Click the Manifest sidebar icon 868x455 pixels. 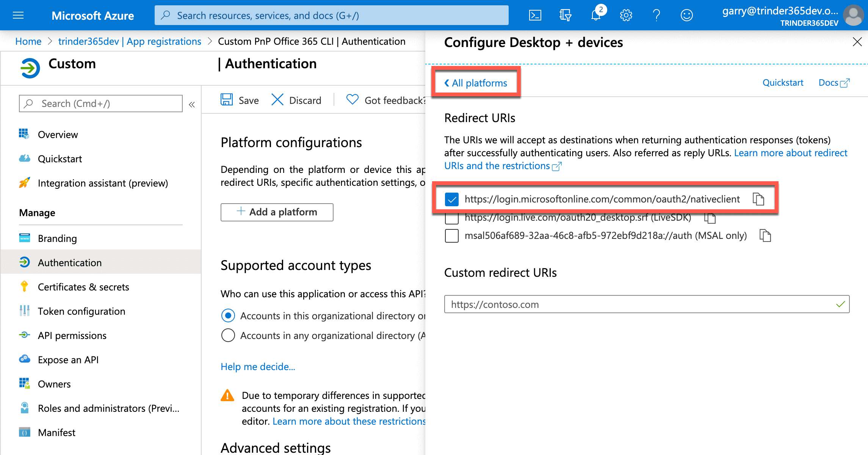click(24, 432)
